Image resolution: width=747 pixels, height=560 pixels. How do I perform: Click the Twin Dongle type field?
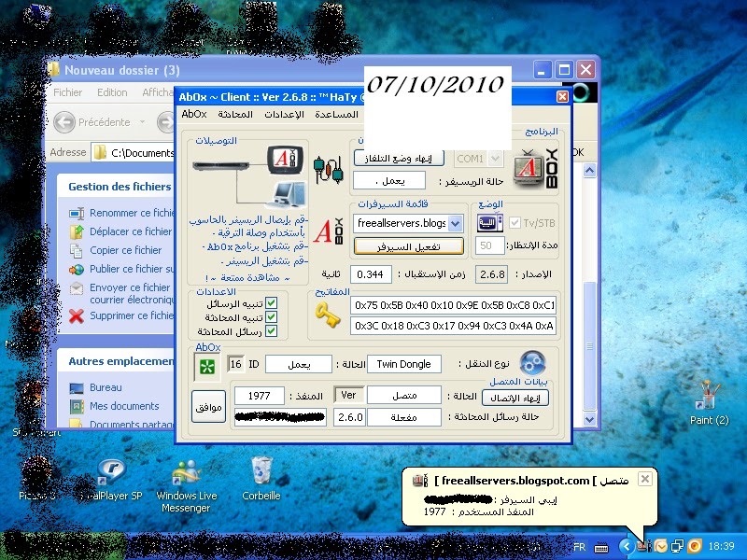pyautogui.click(x=404, y=364)
